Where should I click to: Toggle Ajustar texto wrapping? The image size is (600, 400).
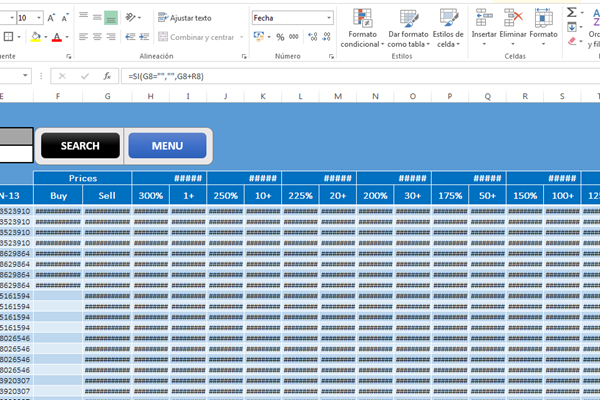click(184, 18)
